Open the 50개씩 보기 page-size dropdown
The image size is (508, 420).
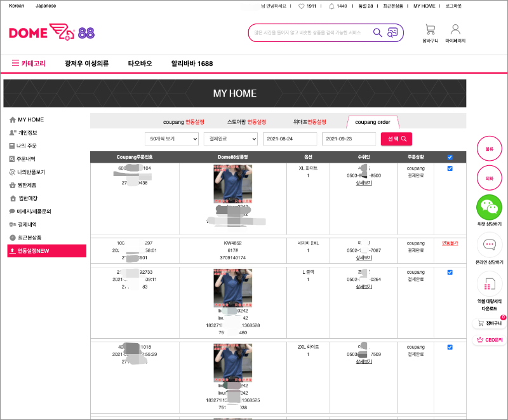171,139
